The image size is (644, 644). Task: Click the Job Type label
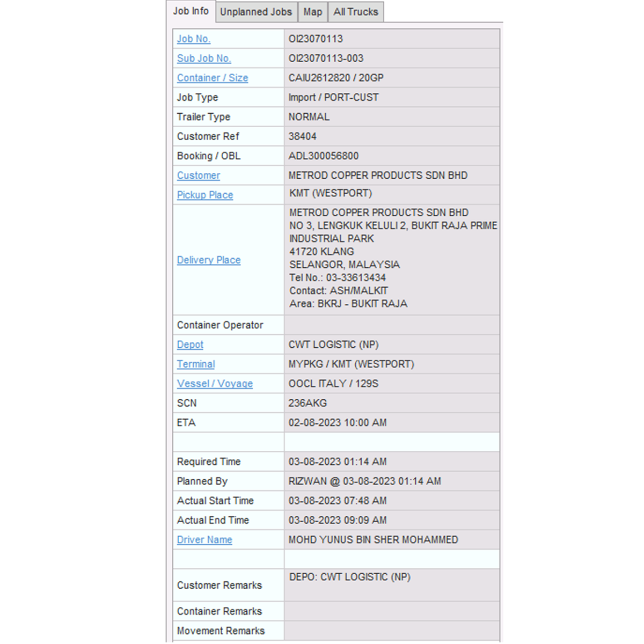click(x=197, y=98)
